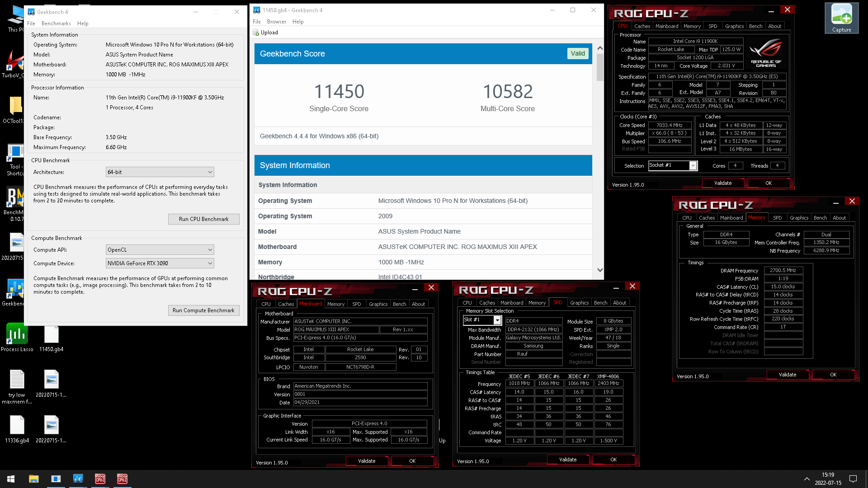
Task: Click Part Number Rauf field
Action: (533, 354)
